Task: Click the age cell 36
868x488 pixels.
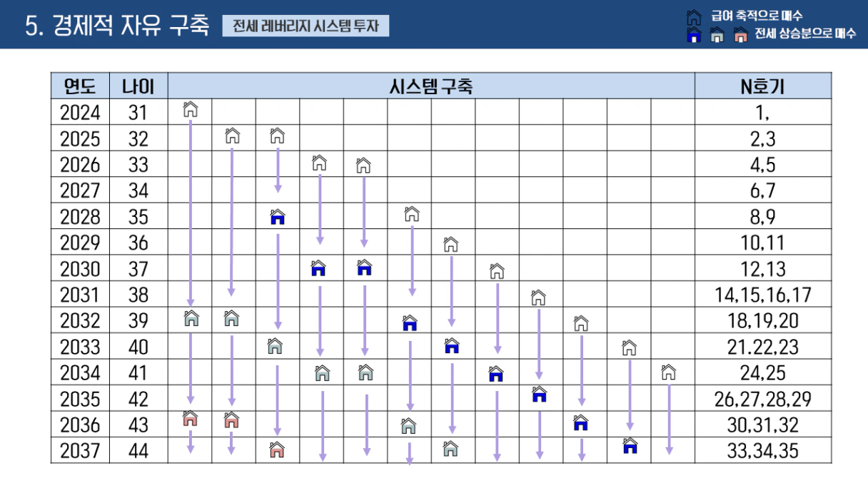Action: [x=138, y=243]
